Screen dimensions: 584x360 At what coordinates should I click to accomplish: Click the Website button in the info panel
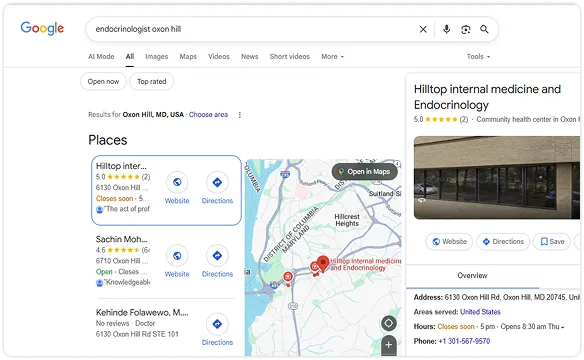pos(449,242)
